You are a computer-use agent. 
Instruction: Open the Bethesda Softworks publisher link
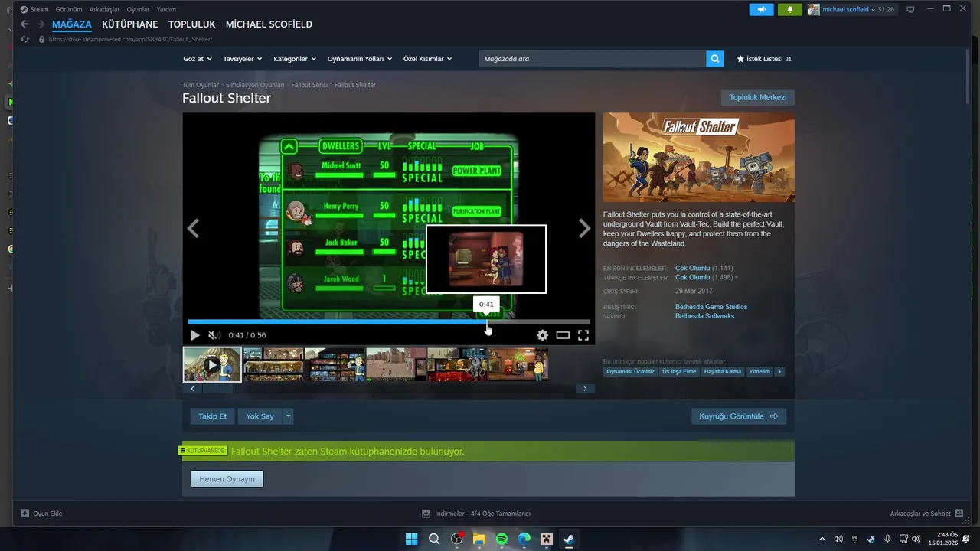704,316
